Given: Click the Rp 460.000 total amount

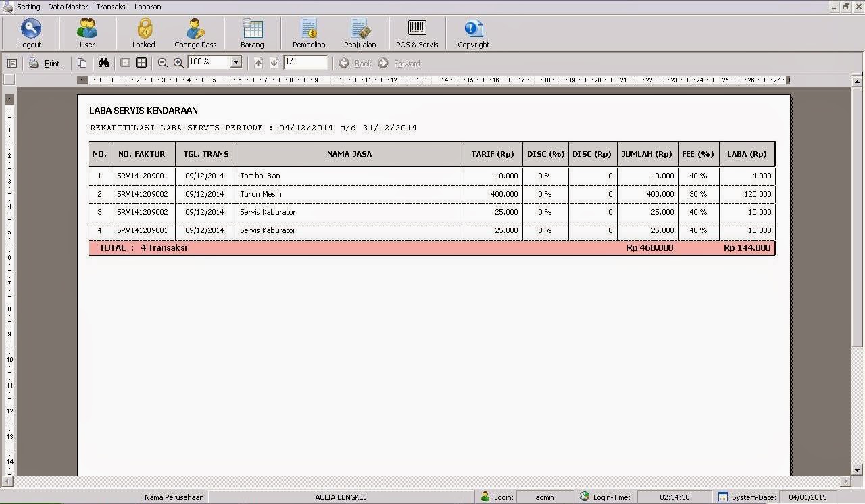Looking at the screenshot, I should (x=649, y=248).
